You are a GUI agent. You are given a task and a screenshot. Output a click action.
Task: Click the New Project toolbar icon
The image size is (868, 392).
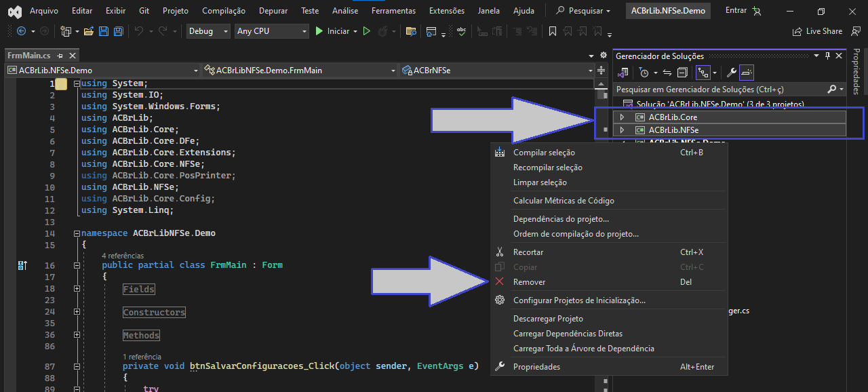click(66, 31)
